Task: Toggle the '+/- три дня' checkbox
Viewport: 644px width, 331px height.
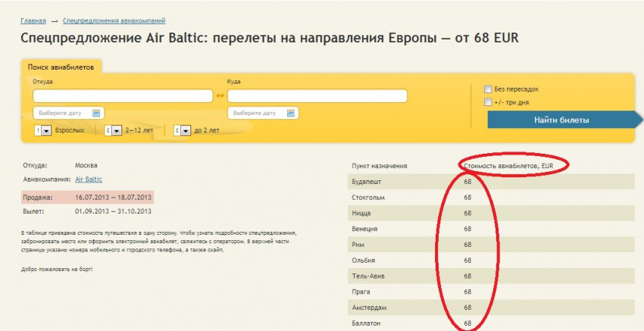Action: point(488,102)
